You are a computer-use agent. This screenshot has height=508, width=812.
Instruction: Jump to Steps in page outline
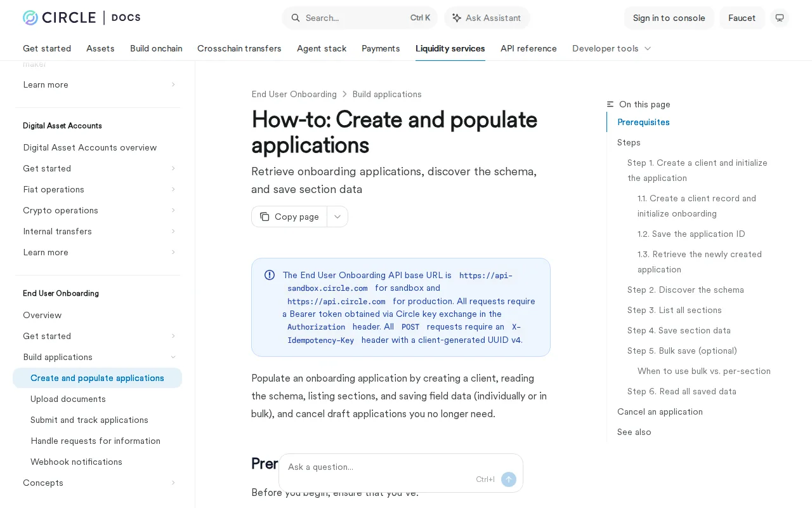click(x=629, y=142)
